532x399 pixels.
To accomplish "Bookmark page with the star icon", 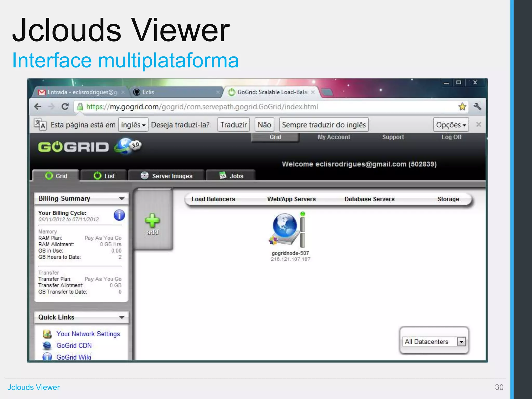I will 462,107.
